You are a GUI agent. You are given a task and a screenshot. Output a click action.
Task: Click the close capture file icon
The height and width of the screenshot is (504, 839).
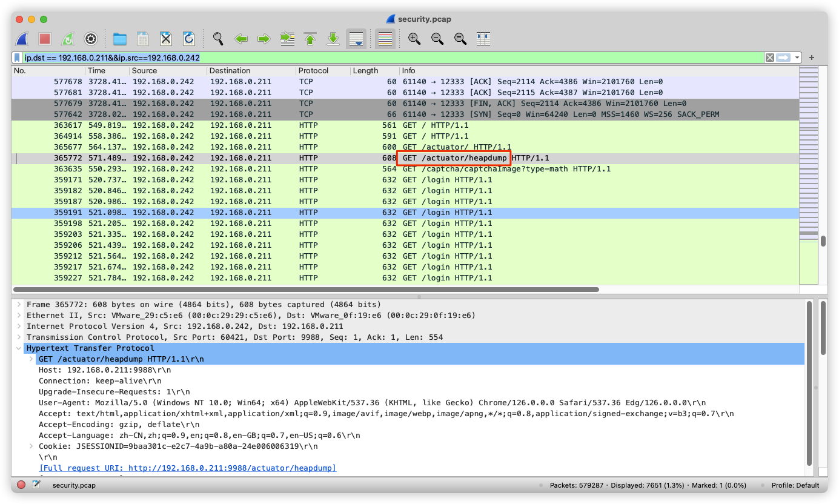click(x=166, y=39)
